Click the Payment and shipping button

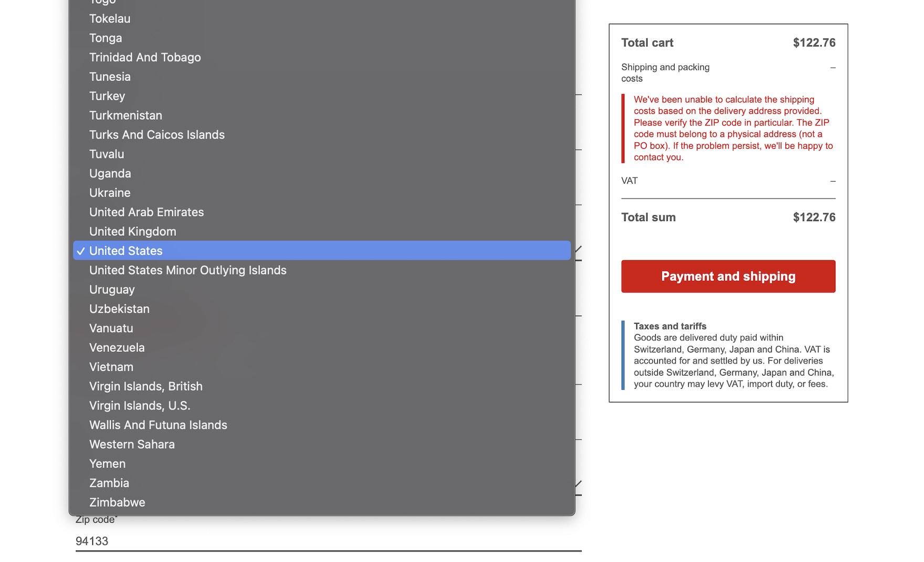[x=728, y=276]
